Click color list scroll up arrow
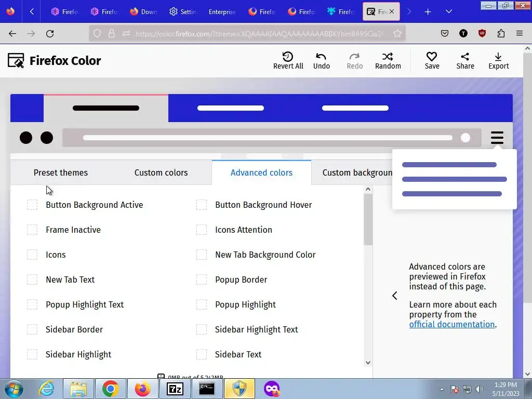The height and width of the screenshot is (399, 532). point(368,189)
